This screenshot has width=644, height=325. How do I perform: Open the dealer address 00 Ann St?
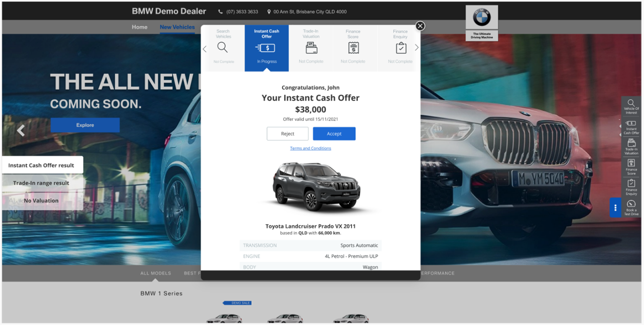310,12
